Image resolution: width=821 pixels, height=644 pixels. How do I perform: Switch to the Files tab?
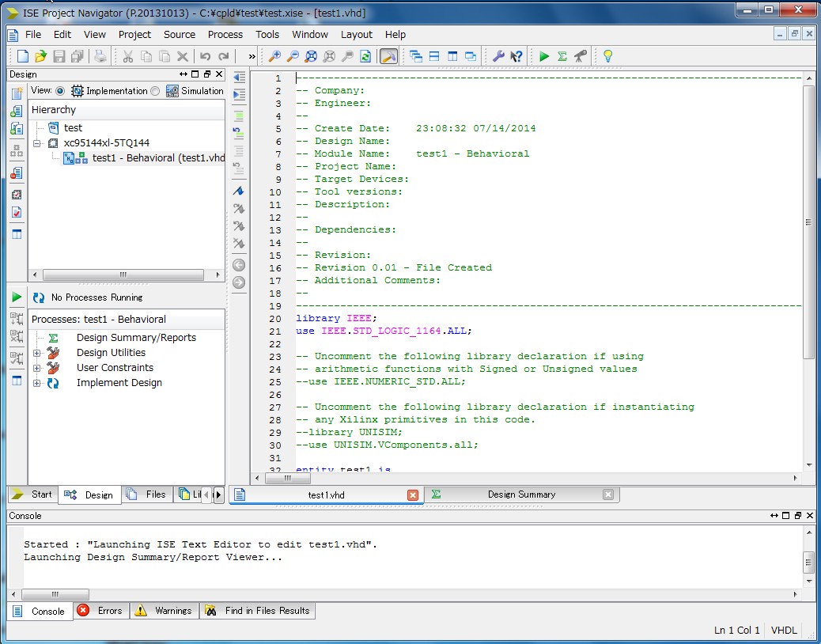pos(147,494)
